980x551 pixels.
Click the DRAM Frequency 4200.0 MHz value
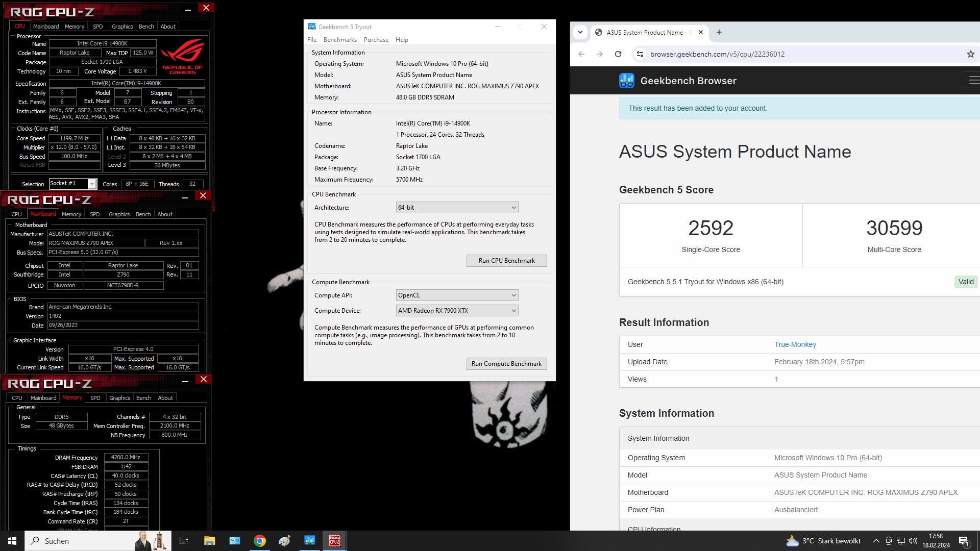(x=126, y=458)
